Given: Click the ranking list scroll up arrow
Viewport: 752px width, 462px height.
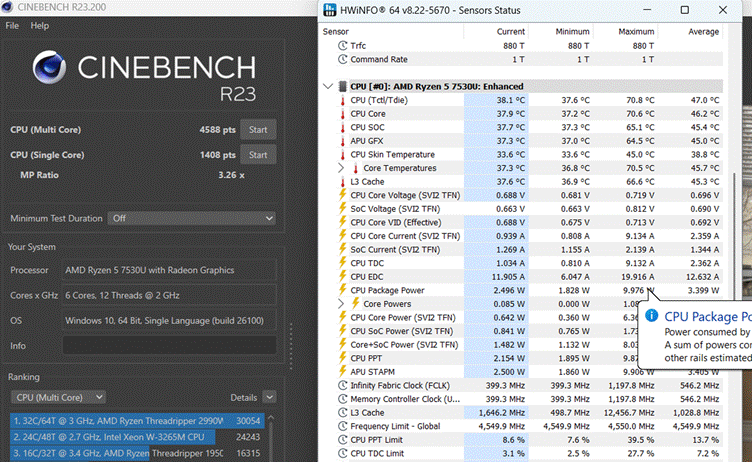Looking at the screenshot, I should 271,418.
